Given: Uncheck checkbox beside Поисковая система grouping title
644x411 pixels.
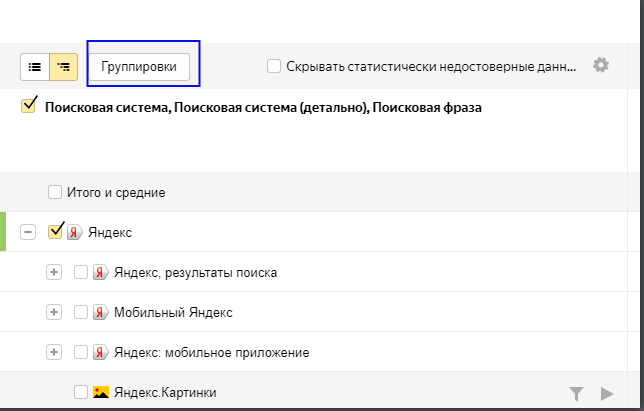Looking at the screenshot, I should [x=29, y=106].
